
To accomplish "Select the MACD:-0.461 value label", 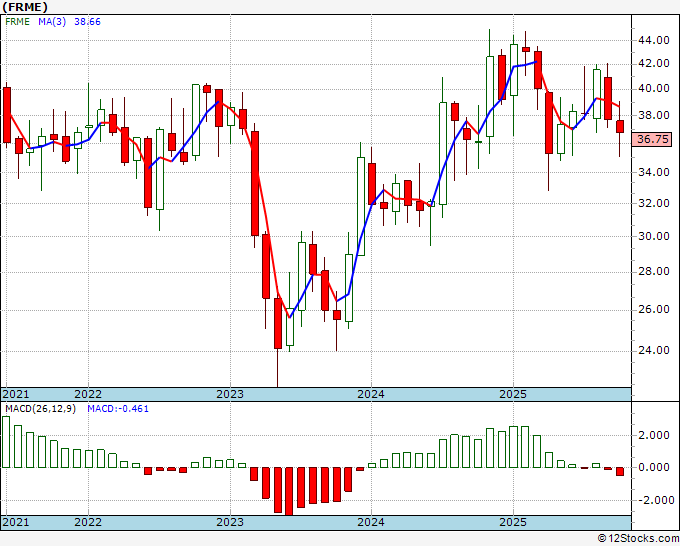I will coord(118,409).
